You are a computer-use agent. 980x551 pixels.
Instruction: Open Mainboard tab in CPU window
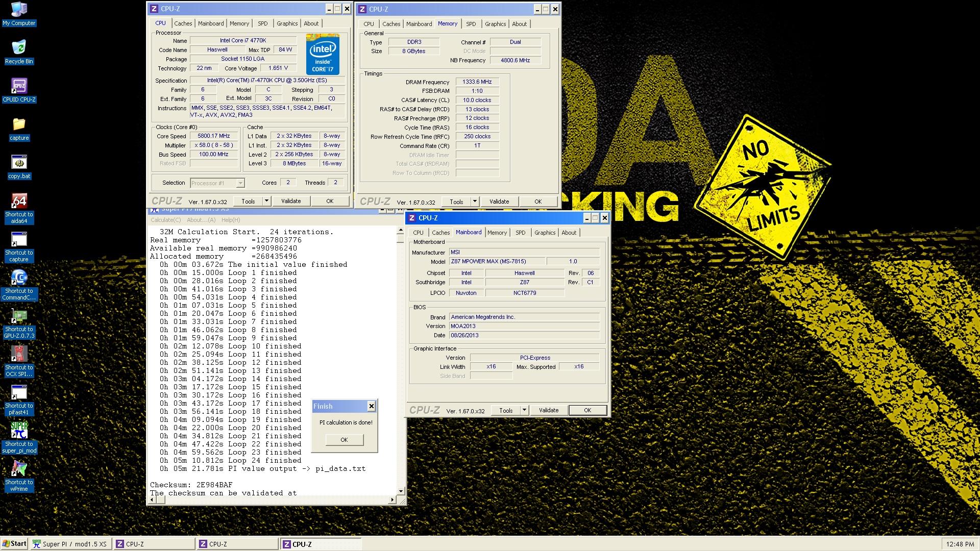pos(211,23)
